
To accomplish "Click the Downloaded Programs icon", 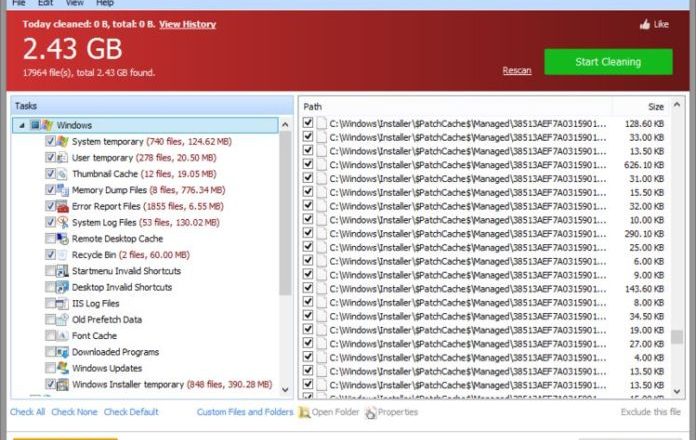I will (63, 352).
